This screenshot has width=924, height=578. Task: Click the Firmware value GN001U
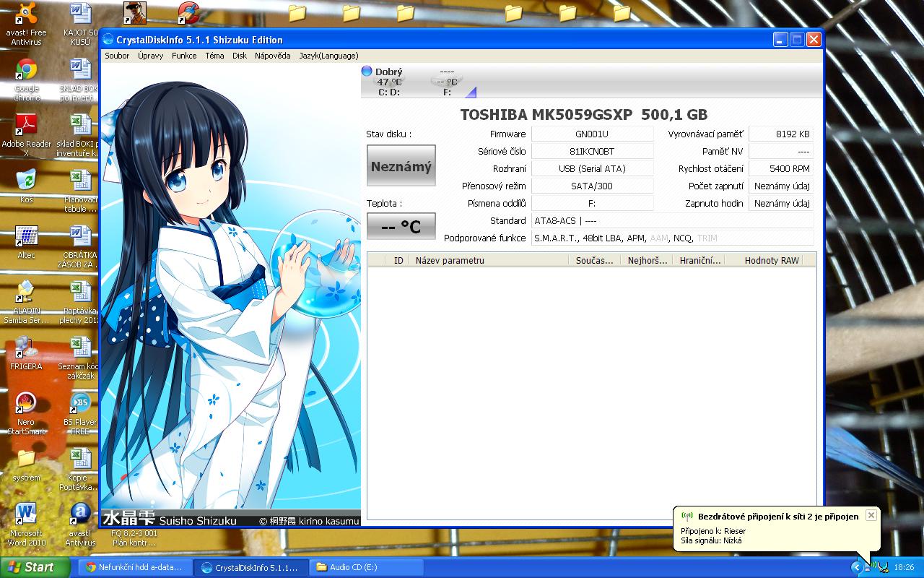coord(592,134)
